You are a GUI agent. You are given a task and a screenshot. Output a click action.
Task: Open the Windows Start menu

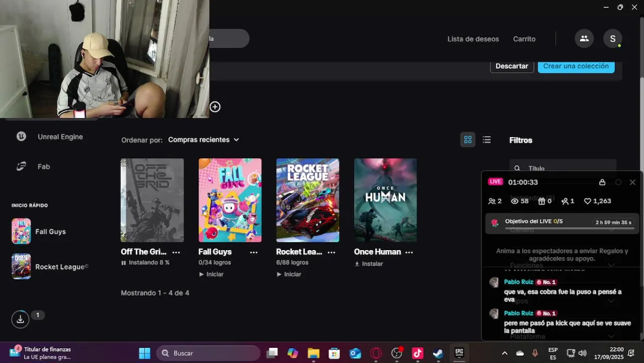click(x=145, y=353)
